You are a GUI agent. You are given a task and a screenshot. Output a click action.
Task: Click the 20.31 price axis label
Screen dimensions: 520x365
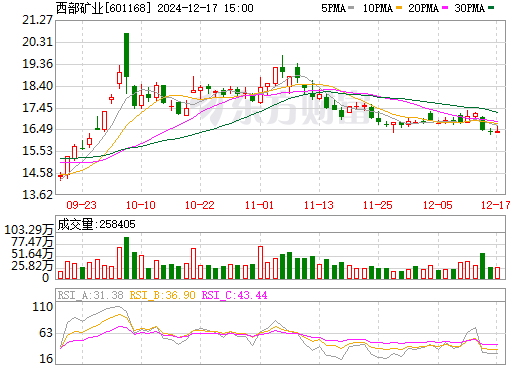coord(37,42)
